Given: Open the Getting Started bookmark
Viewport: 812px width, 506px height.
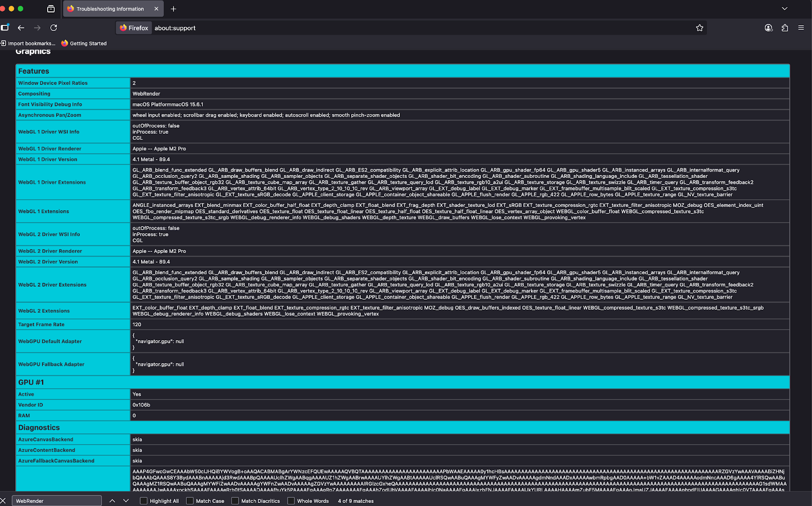Looking at the screenshot, I should click(84, 44).
